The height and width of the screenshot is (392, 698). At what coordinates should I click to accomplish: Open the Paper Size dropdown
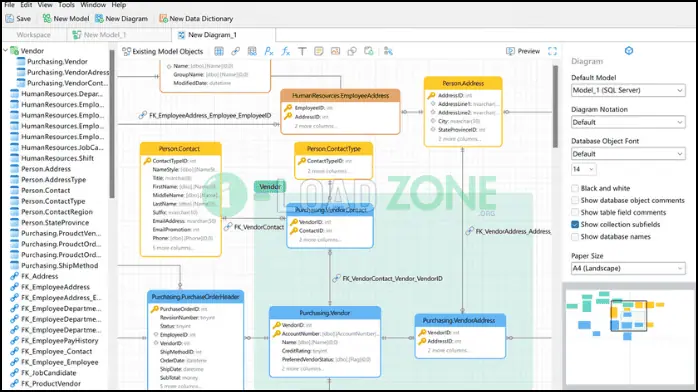point(628,268)
